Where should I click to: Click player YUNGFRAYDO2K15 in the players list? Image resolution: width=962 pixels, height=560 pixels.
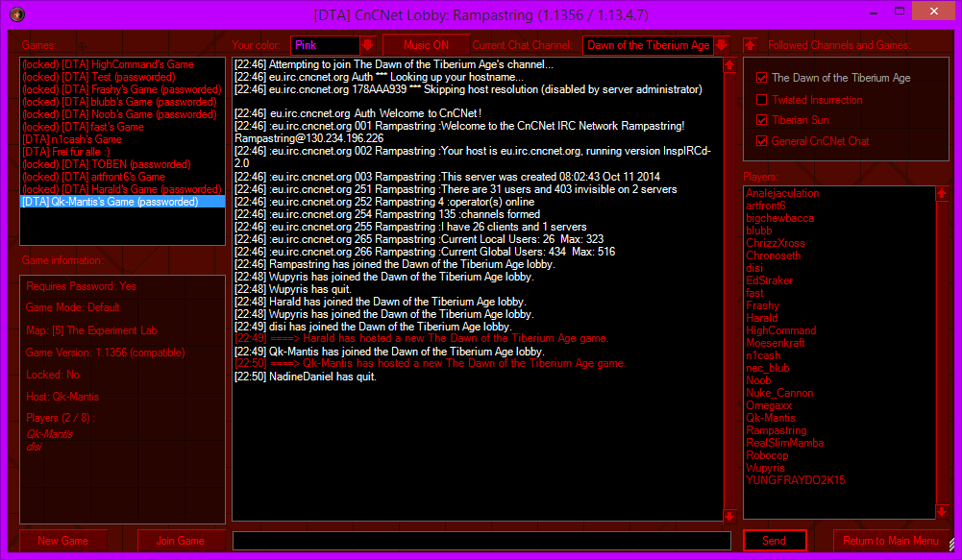click(795, 480)
